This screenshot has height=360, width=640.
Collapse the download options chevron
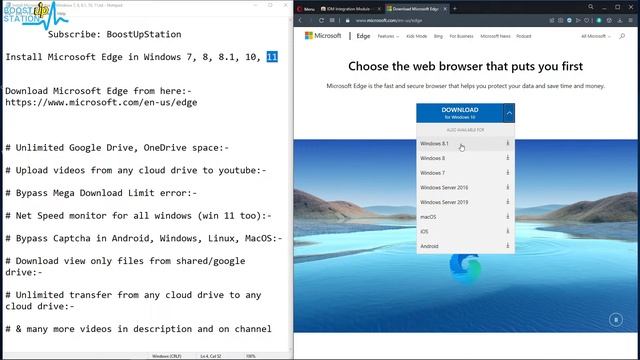[509, 113]
